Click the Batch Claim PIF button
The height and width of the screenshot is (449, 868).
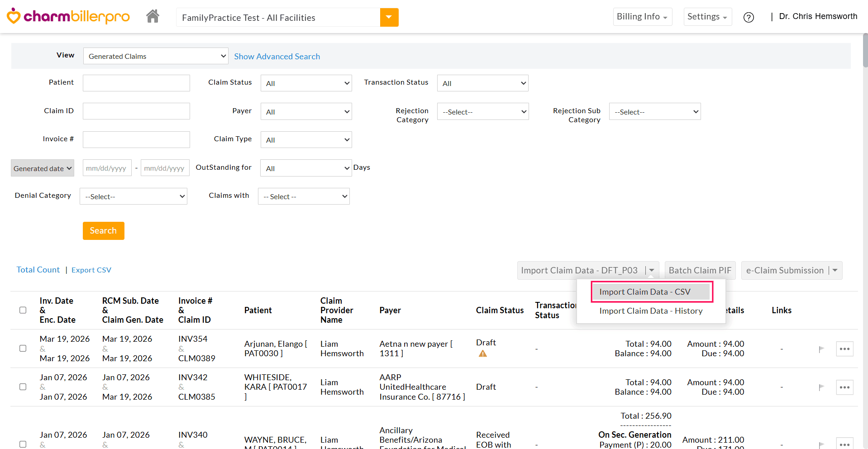[x=700, y=270]
